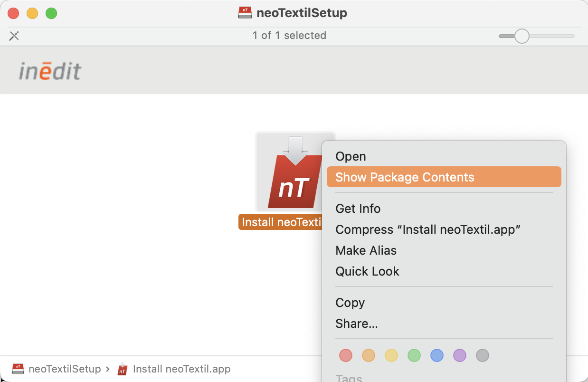Close the neoTextilSetup window

tap(13, 13)
